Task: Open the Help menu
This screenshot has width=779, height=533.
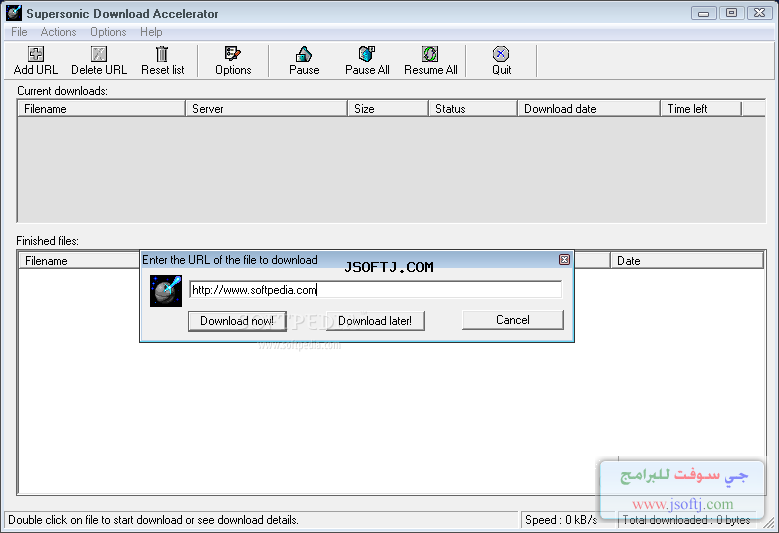Action: (x=151, y=32)
